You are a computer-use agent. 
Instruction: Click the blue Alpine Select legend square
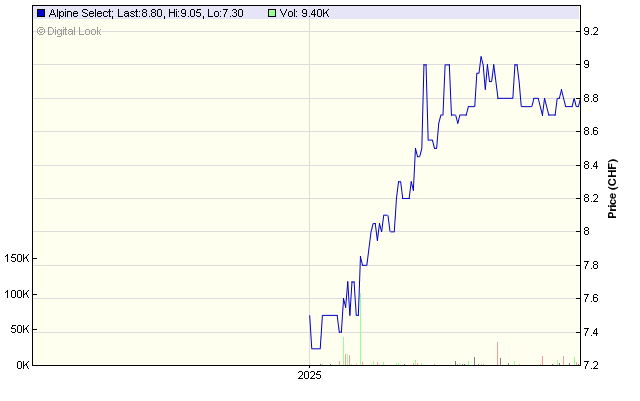click(40, 14)
